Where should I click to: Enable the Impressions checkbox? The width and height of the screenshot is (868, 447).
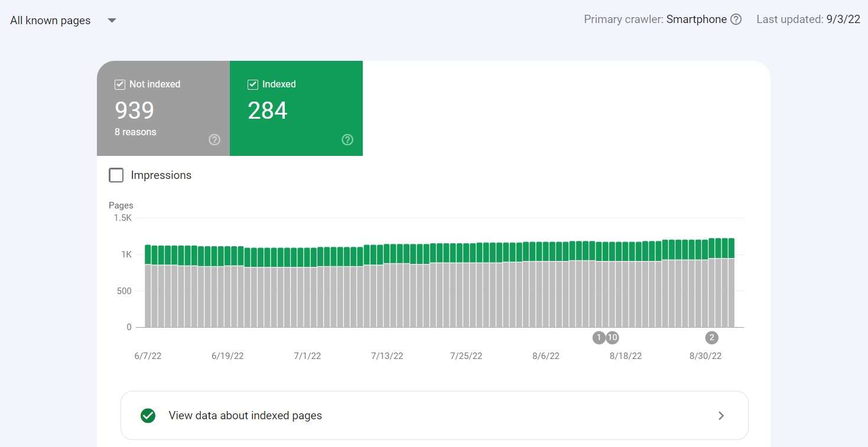pos(116,175)
